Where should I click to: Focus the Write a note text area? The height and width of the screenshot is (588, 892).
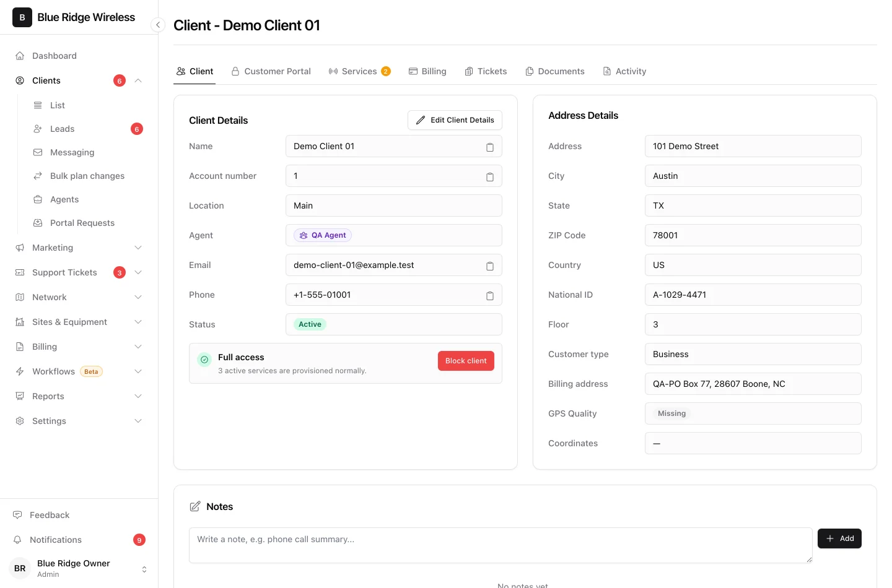tap(501, 545)
